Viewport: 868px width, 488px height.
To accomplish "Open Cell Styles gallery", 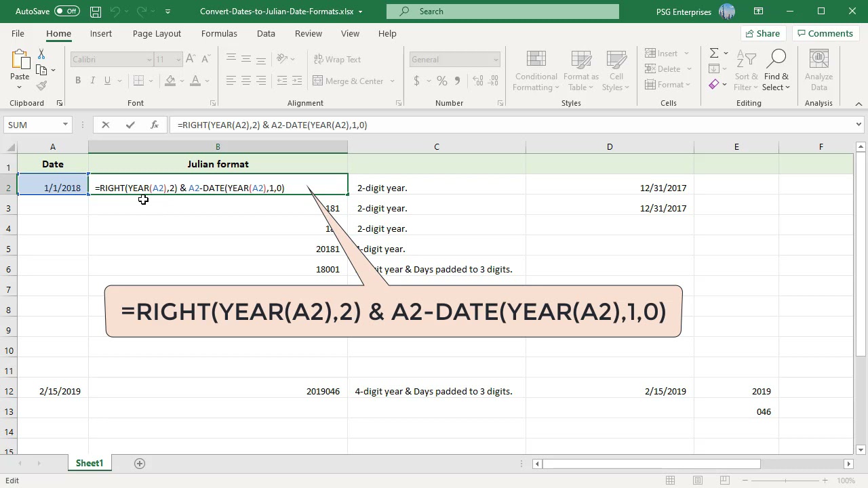I will tap(616, 70).
